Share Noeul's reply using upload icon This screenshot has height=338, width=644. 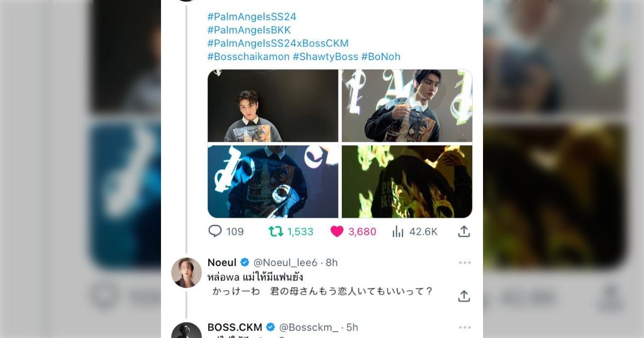click(x=464, y=296)
